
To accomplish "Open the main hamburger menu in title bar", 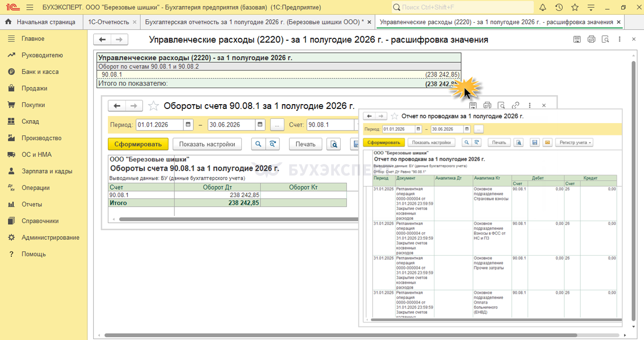I will (x=30, y=7).
